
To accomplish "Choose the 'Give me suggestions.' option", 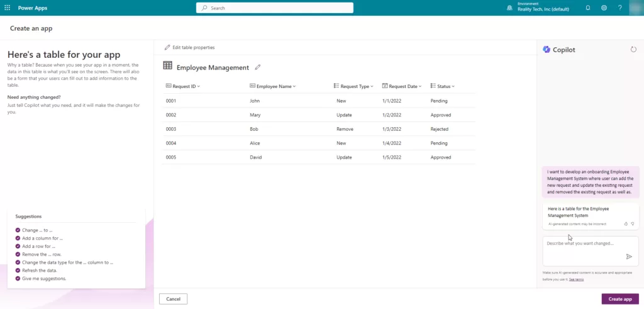I will coord(43,278).
